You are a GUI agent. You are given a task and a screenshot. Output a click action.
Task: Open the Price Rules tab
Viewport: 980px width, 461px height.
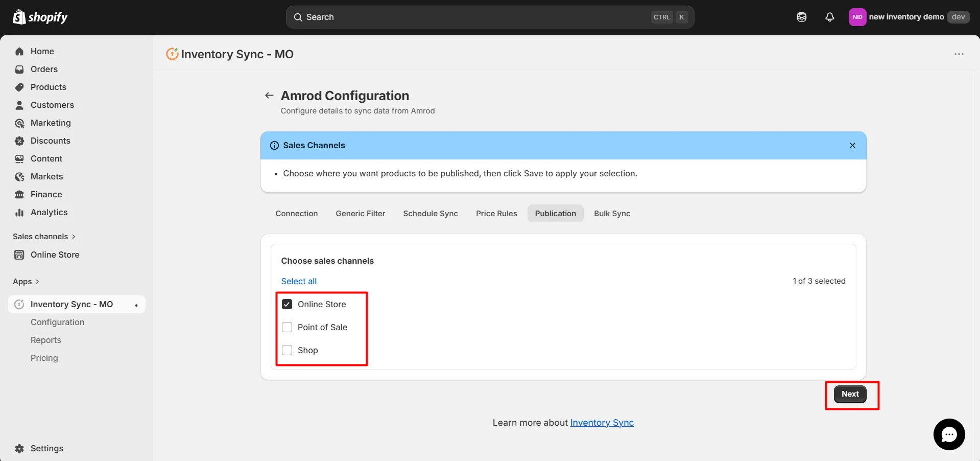[x=496, y=213]
